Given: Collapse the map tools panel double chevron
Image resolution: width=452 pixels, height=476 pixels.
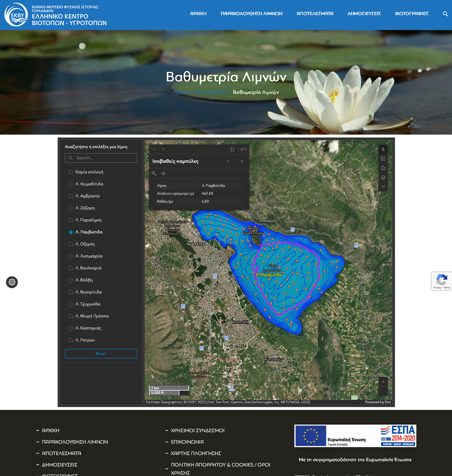Looking at the screenshot, I should click(383, 187).
